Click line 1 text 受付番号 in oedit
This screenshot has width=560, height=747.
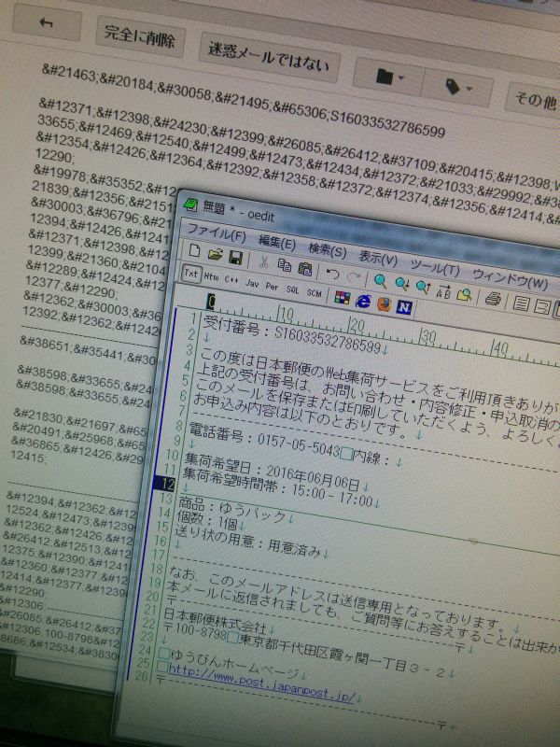point(234,326)
